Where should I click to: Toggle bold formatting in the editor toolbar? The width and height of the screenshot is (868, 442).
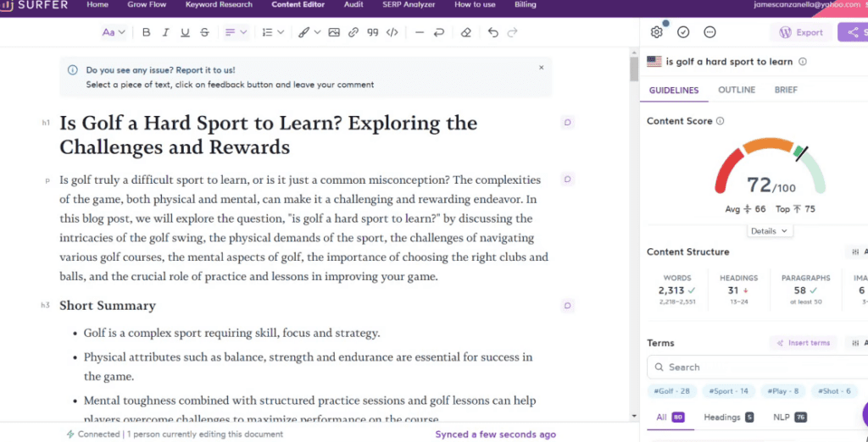147,33
